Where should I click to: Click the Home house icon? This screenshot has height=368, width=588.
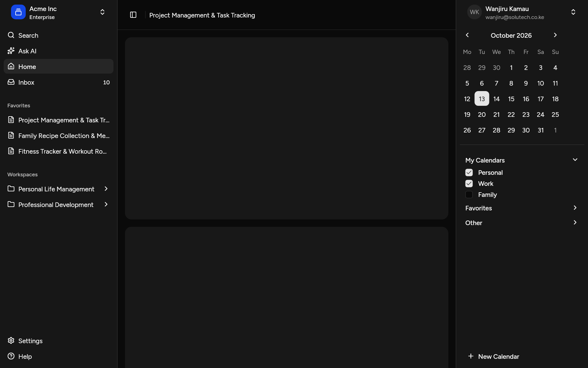(11, 66)
